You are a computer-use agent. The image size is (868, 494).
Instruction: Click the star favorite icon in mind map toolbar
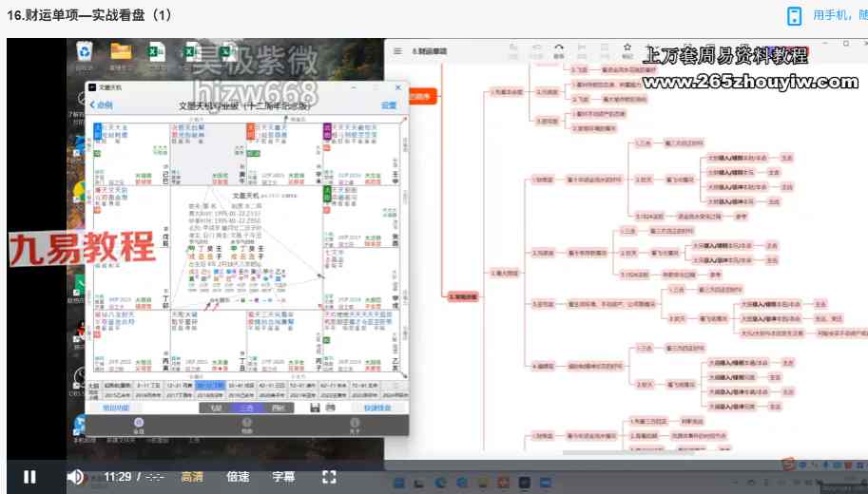pyautogui.click(x=627, y=47)
